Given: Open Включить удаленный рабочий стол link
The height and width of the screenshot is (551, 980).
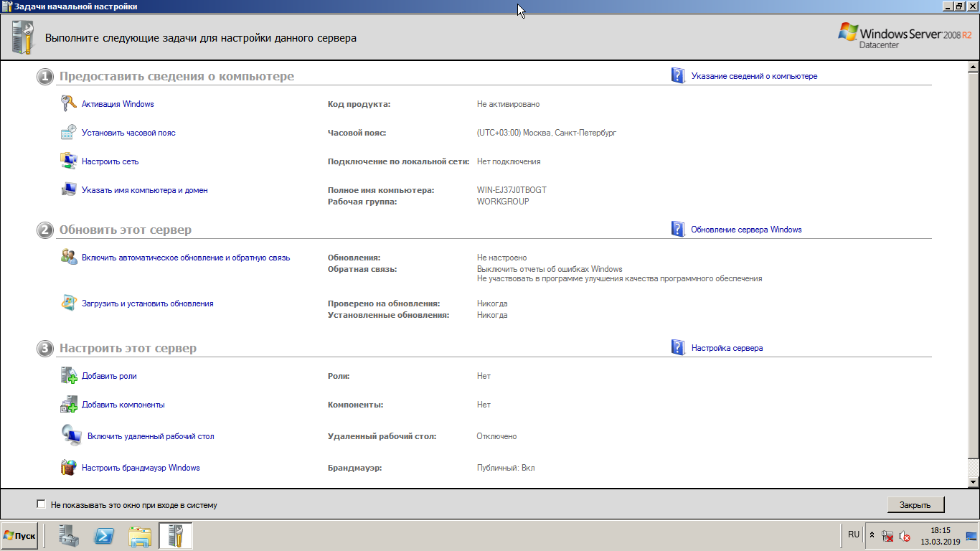Looking at the screenshot, I should click(x=151, y=436).
